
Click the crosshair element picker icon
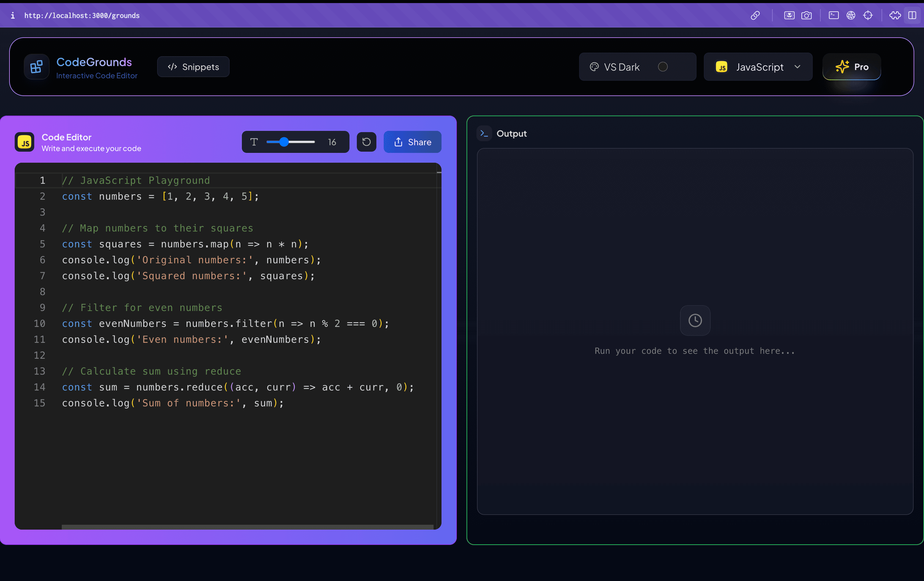pos(868,15)
